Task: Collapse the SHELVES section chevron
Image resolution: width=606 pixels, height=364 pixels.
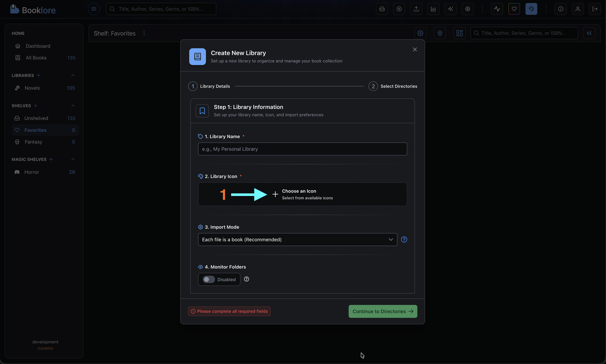Action: point(73,105)
